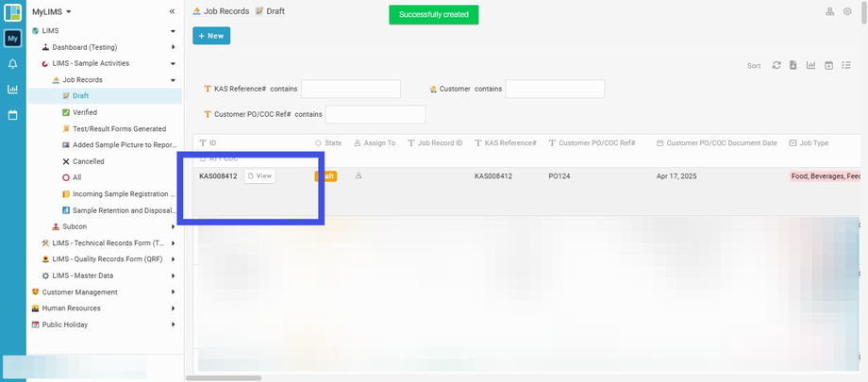Expand Dashboard (Testing) arrow
The height and width of the screenshot is (382, 868).
coord(174,47)
